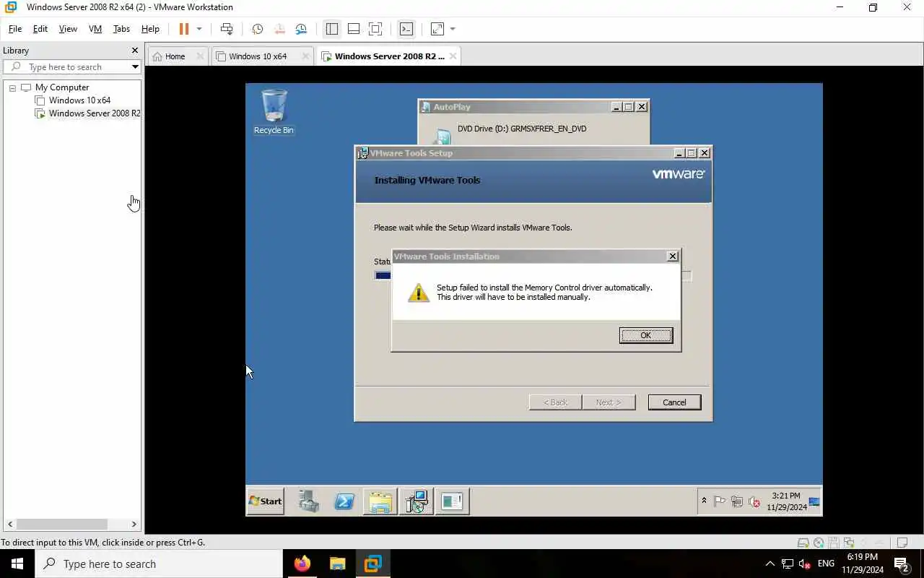The image size is (924, 578).
Task: Select My Computer in the library tree
Action: [62, 87]
